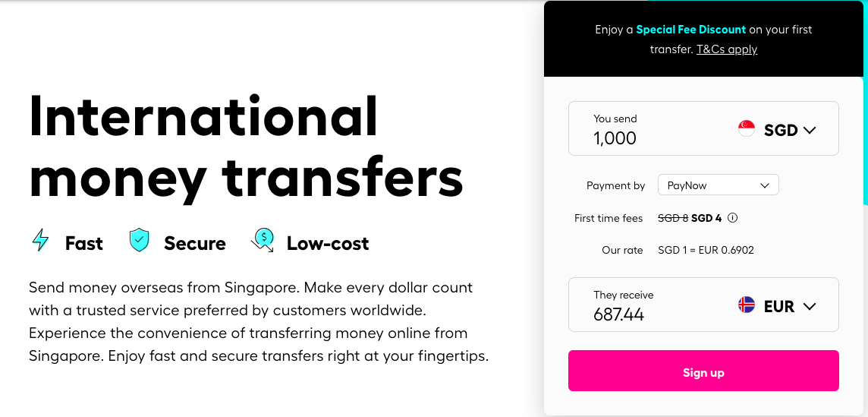
Task: Open the first time fees info icon
Action: coord(732,218)
